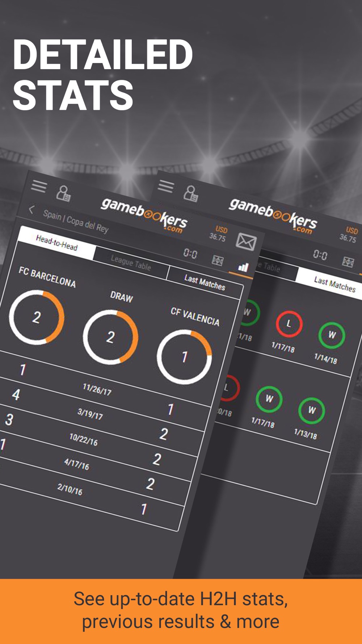Select the CF Valencia wins ring chart

click(x=184, y=357)
